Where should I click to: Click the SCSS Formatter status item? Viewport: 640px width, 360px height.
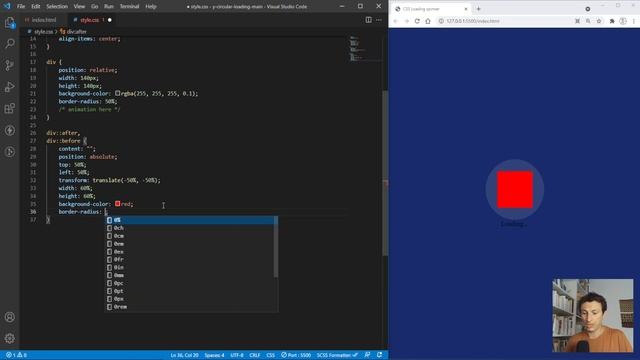pos(337,355)
